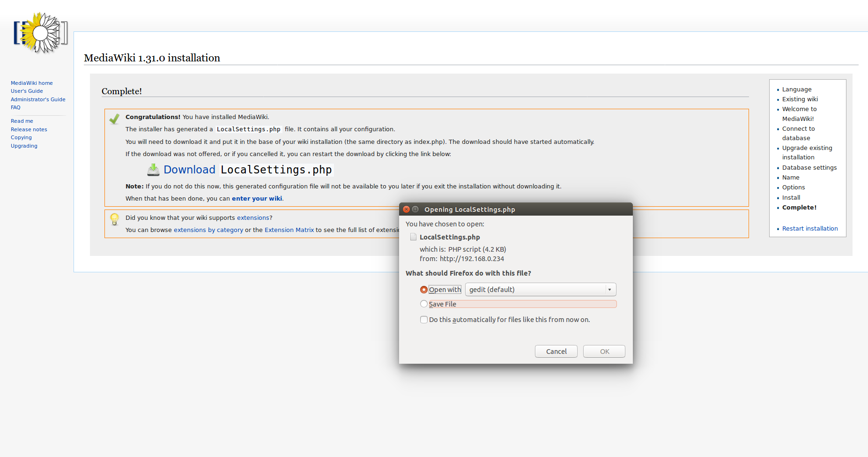This screenshot has width=868, height=457.
Task: Click the MediaWiki 1.31.0 installation heading
Action: coord(152,58)
